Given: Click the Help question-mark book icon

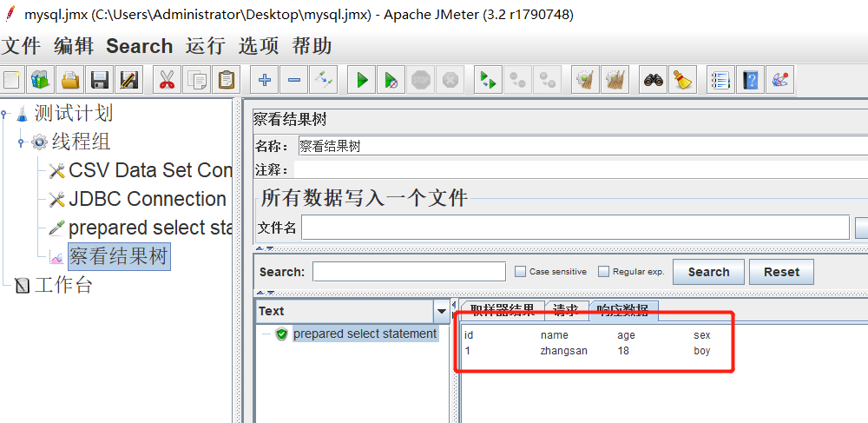Looking at the screenshot, I should coord(750,80).
